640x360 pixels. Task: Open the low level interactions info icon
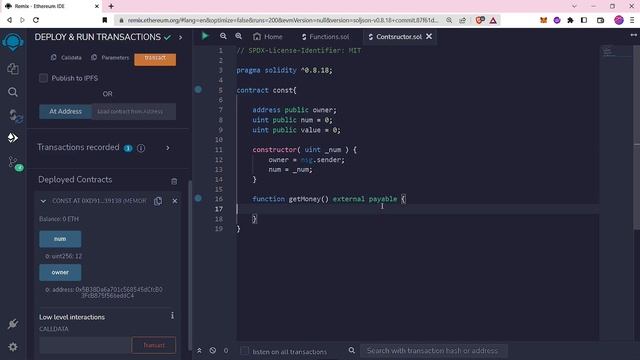(173, 316)
